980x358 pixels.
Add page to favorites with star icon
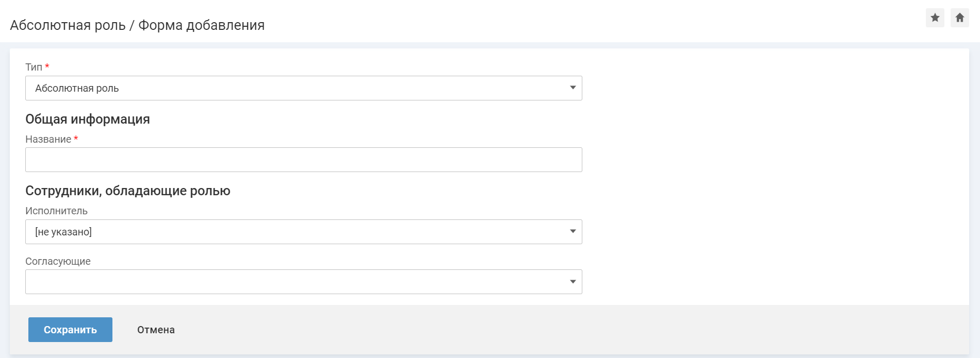(935, 18)
